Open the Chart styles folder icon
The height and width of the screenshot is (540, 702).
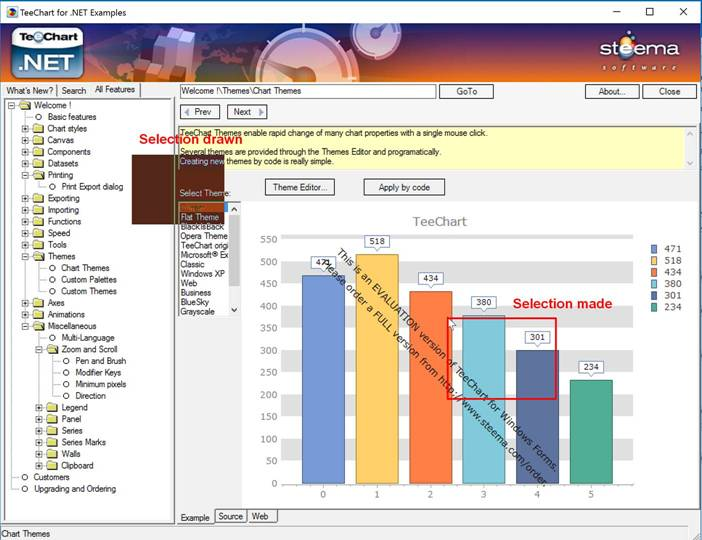pos(39,129)
